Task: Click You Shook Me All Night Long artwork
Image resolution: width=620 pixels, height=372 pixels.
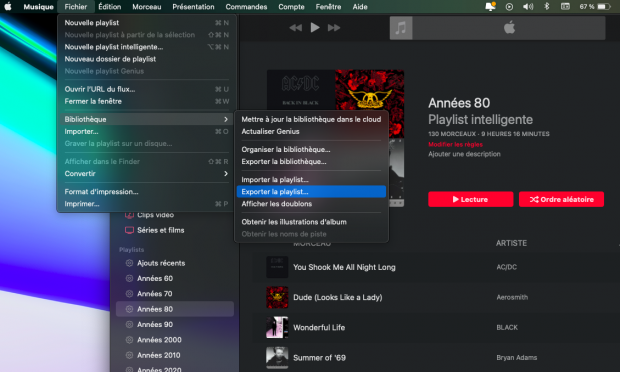Action: [x=277, y=267]
